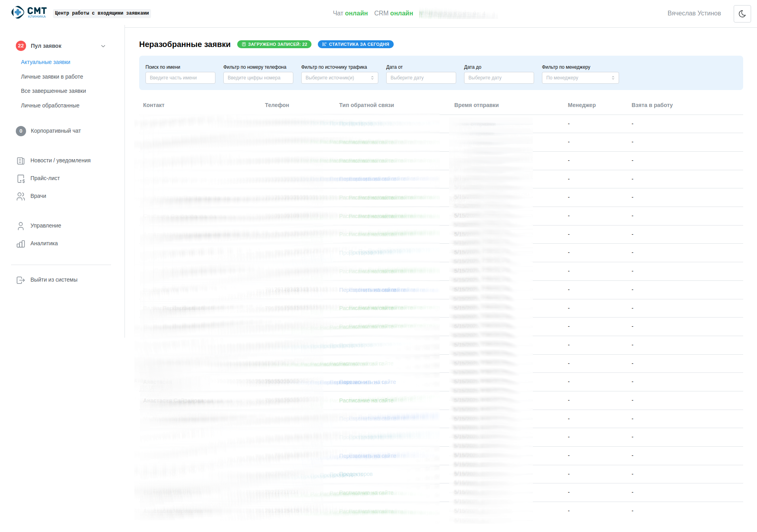Collapse the Пул заявок menu chevron
Viewport: 757px width, 532px height.
click(x=103, y=46)
